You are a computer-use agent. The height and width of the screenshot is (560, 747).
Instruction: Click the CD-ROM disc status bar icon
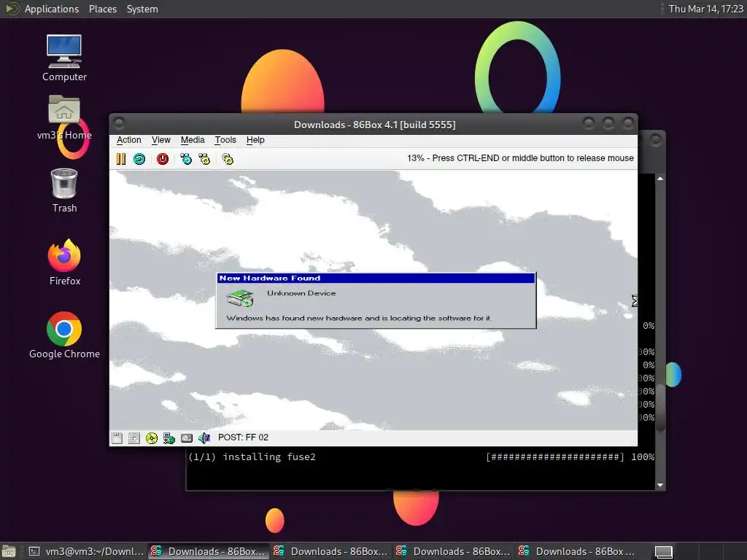(x=152, y=438)
